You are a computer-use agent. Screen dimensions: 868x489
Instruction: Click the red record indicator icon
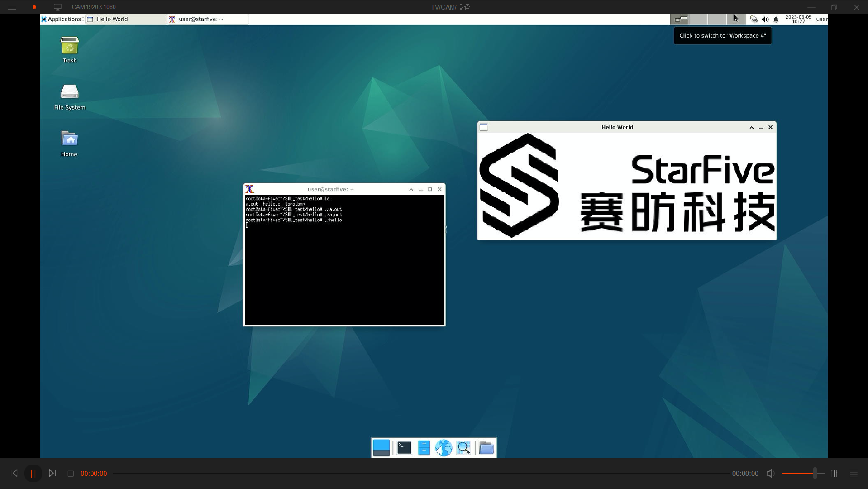click(x=34, y=7)
